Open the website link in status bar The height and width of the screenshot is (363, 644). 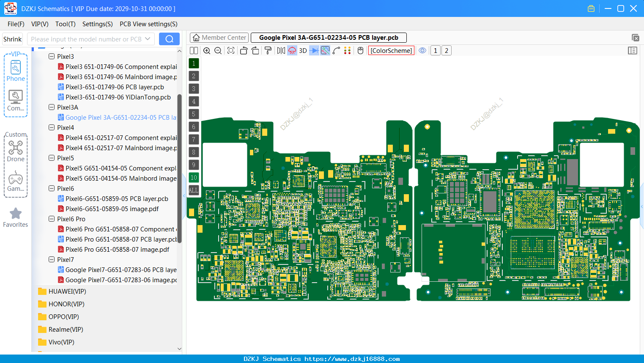coord(352,359)
